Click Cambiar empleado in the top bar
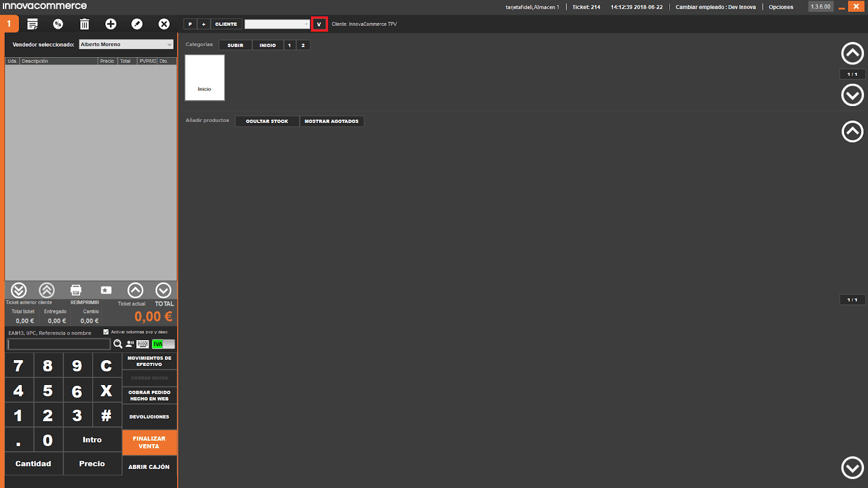The height and width of the screenshot is (488, 868). pyautogui.click(x=715, y=7)
